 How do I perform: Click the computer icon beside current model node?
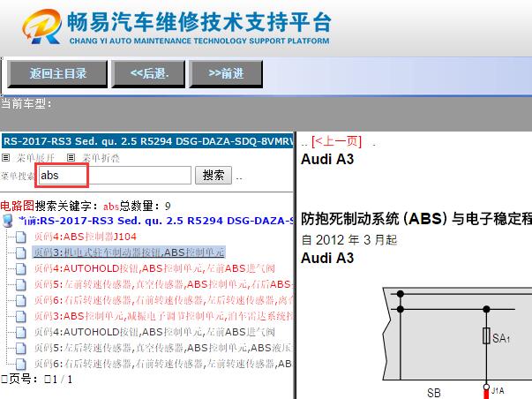click(7, 221)
